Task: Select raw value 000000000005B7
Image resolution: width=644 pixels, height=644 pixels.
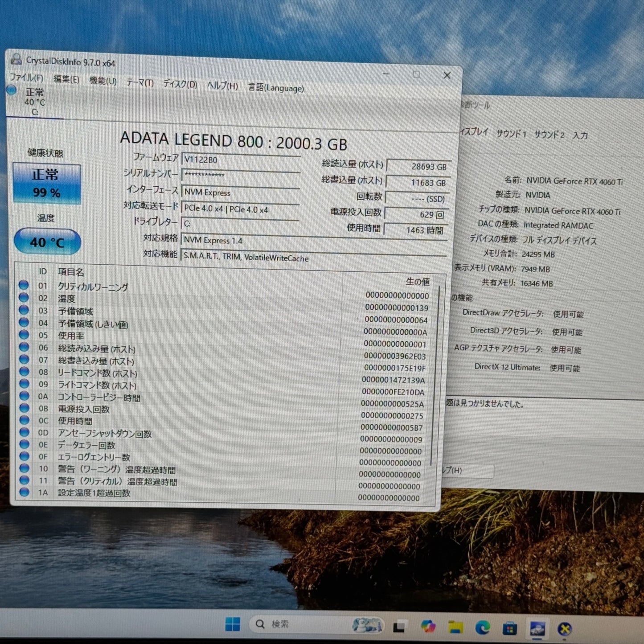Action: tap(392, 427)
